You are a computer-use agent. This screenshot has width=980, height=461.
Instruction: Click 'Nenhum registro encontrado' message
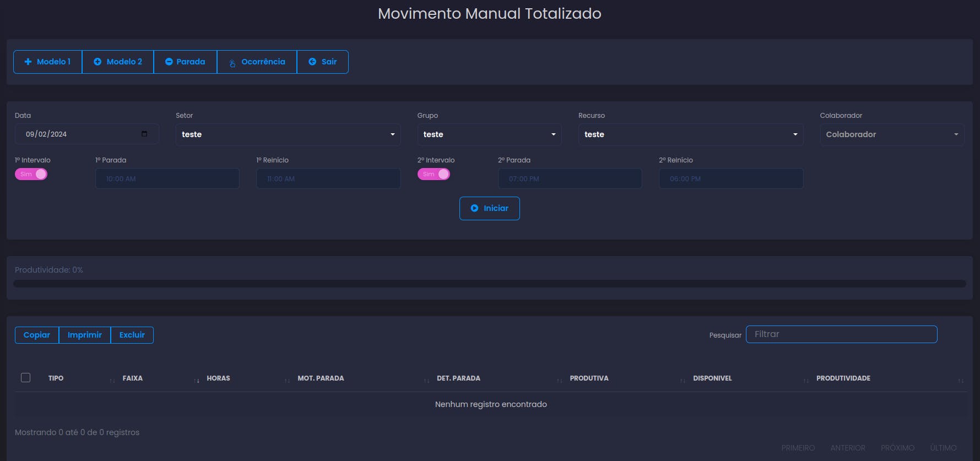click(x=491, y=404)
